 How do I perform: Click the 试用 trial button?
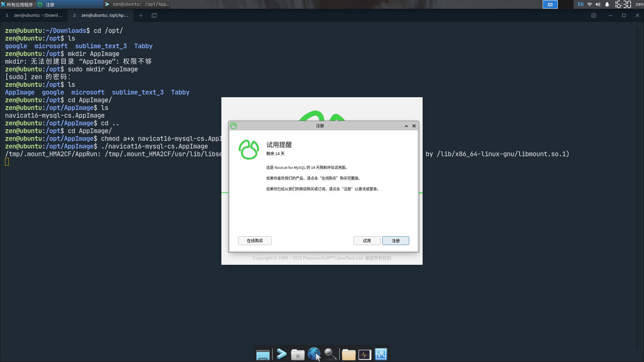(367, 241)
